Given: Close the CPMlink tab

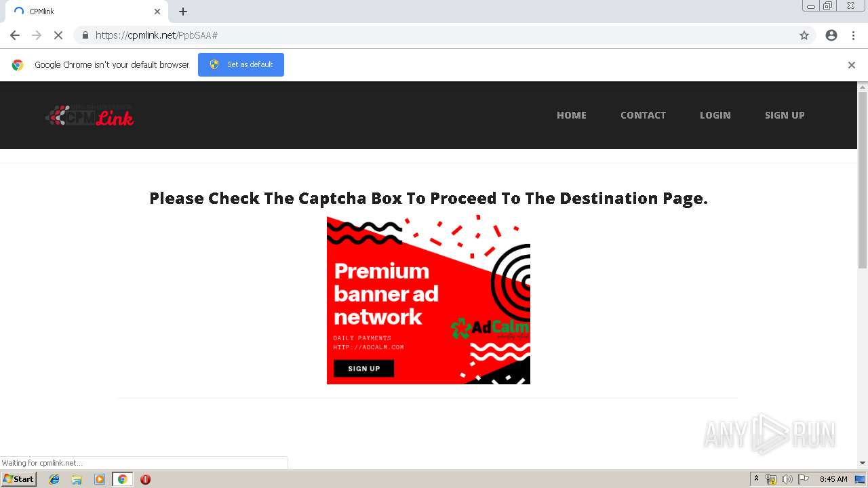Looking at the screenshot, I should click(157, 12).
